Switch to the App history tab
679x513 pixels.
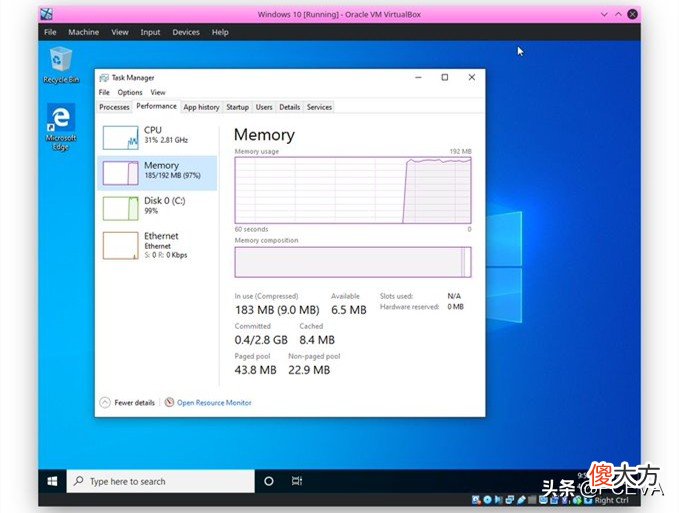[x=201, y=107]
